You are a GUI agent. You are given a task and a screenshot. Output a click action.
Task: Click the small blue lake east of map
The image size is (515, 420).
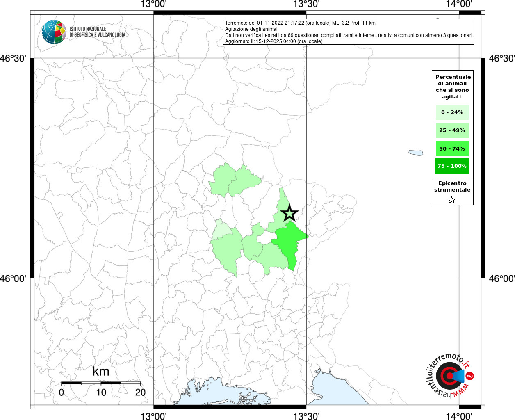pos(416,153)
